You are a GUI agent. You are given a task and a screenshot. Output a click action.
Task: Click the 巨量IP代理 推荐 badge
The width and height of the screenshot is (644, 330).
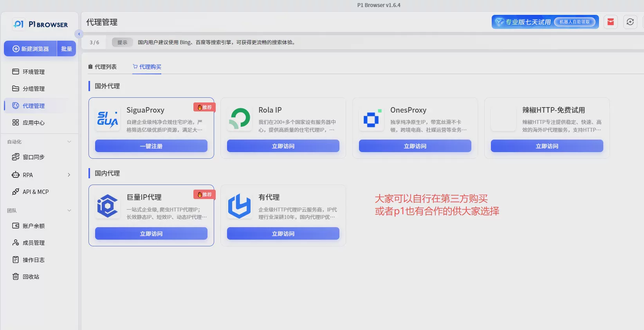(204, 194)
